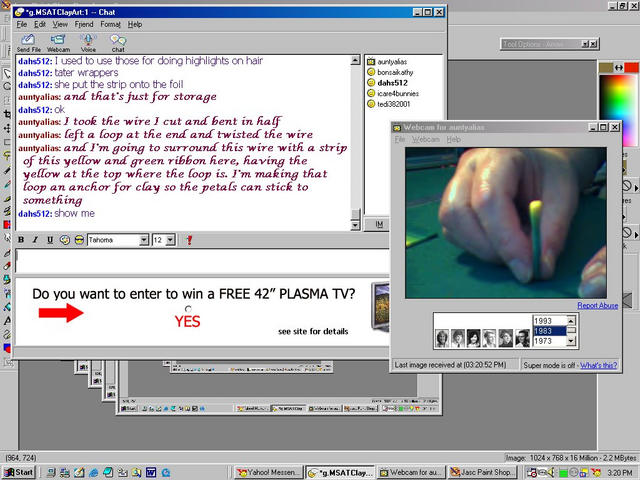Launch Internet Explorer from quick launch

point(94,473)
